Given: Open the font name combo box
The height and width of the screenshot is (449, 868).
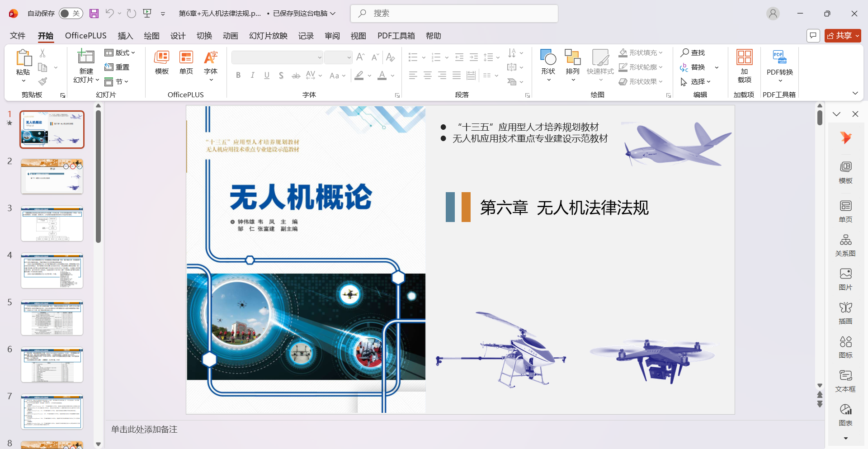Looking at the screenshot, I should [277, 57].
